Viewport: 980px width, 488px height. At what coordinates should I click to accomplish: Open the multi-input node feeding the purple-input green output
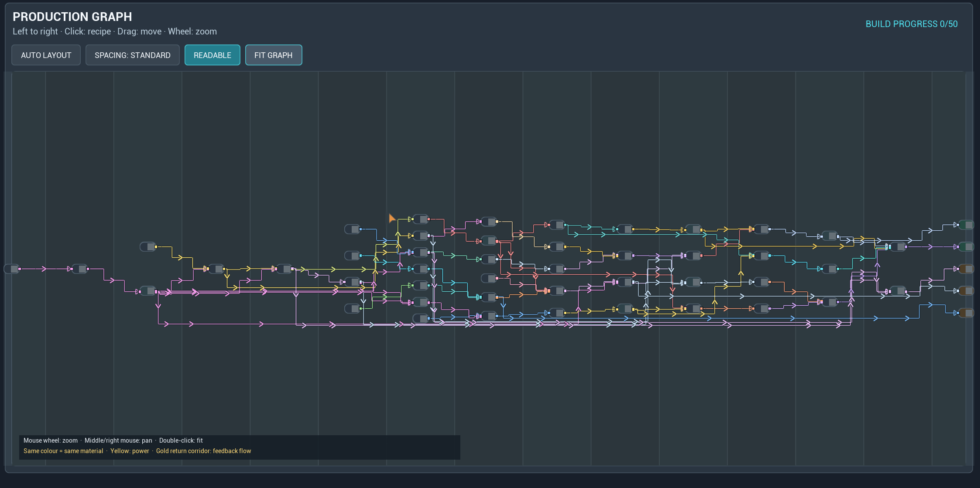point(898,247)
